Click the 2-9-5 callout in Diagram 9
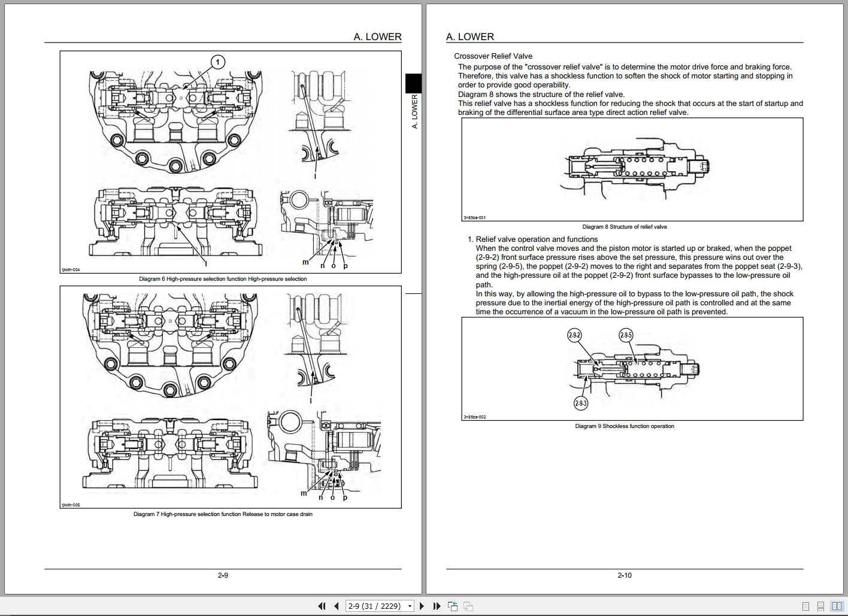The width and height of the screenshot is (848, 616). (x=626, y=335)
